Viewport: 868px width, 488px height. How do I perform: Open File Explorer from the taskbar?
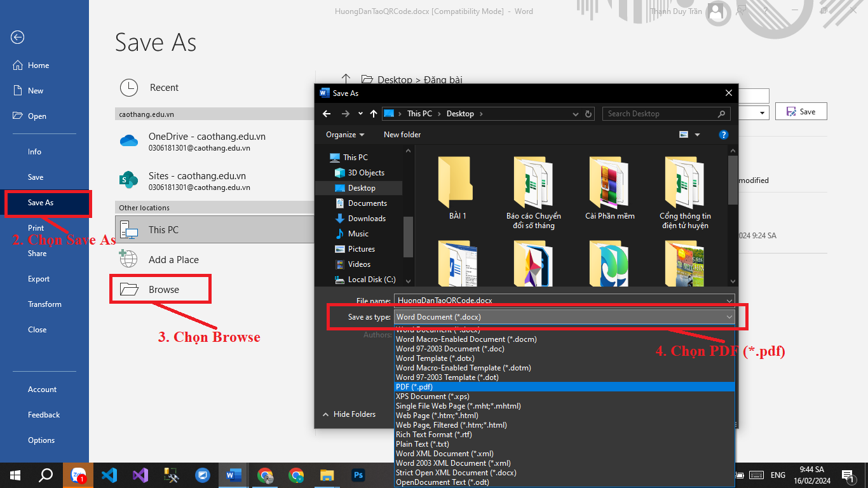point(327,475)
